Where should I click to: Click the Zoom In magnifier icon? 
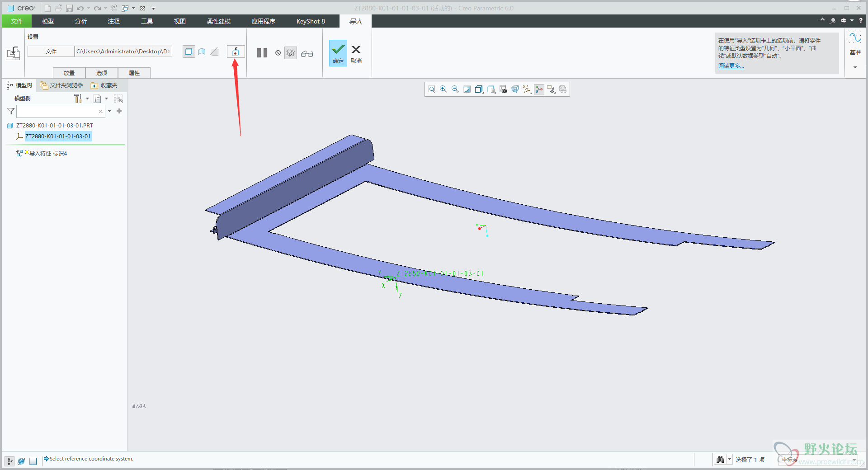coord(443,89)
